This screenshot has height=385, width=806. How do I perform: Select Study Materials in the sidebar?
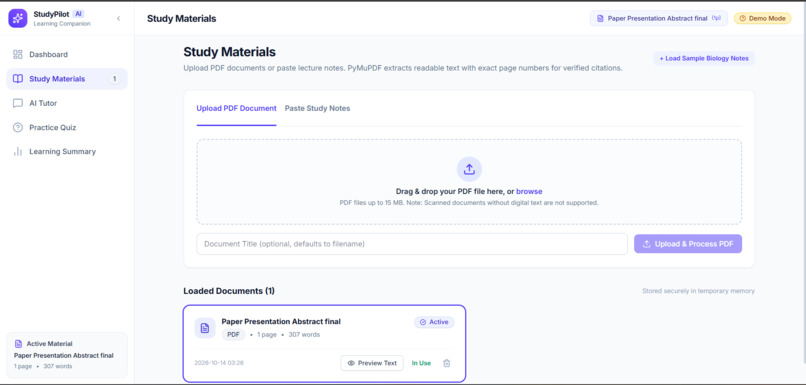coord(67,79)
